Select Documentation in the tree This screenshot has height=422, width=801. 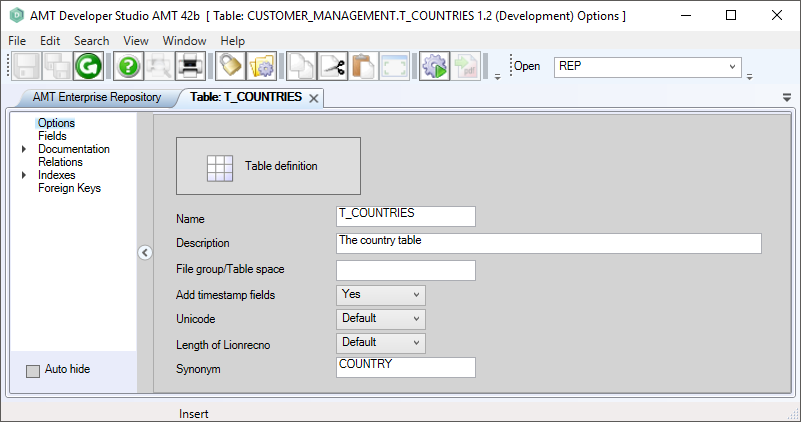coord(74,149)
